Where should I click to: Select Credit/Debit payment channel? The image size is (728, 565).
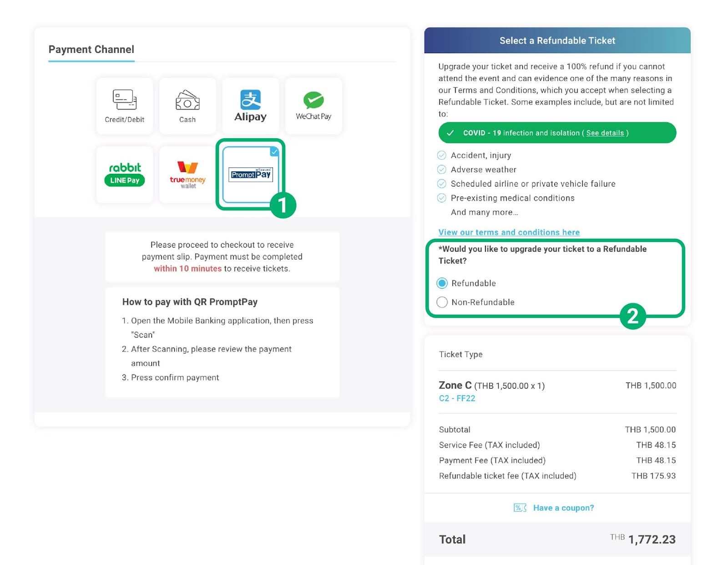(x=125, y=106)
